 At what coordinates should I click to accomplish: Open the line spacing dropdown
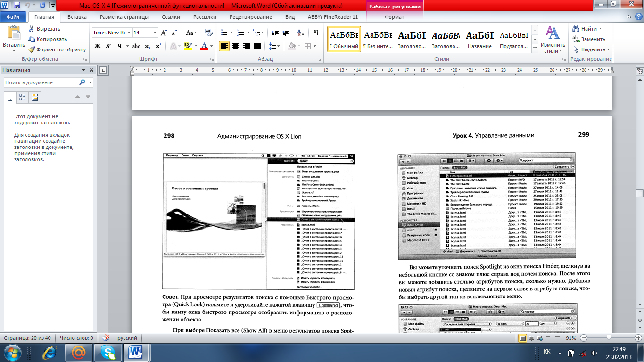pyautogui.click(x=274, y=46)
